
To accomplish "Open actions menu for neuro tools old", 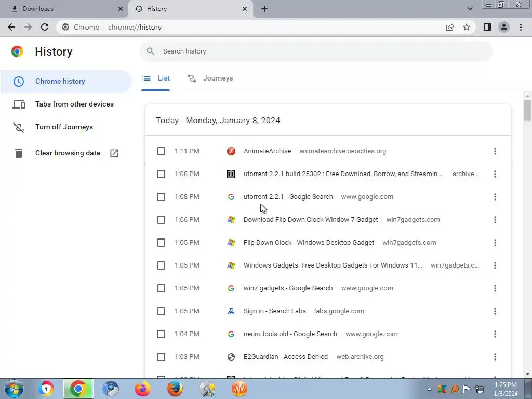I will 495,334.
